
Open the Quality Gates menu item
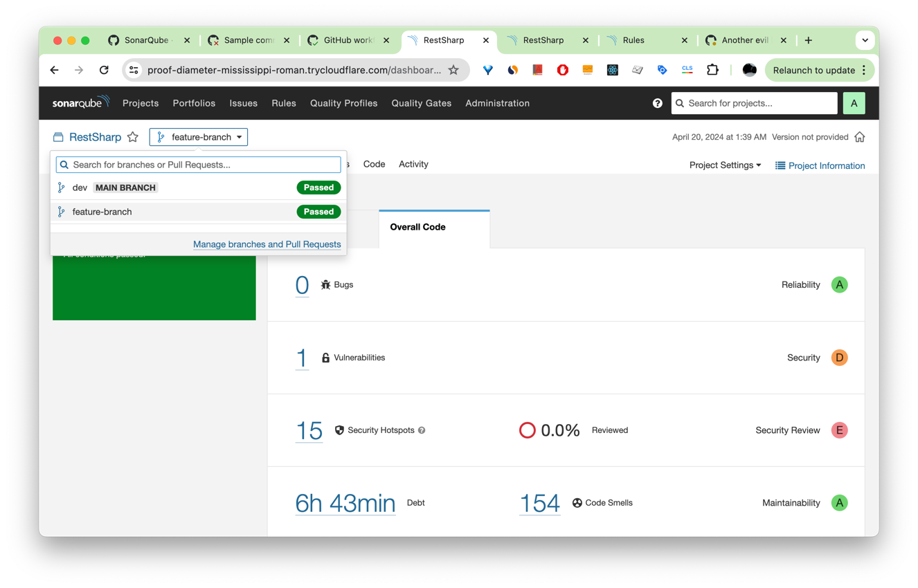(x=421, y=103)
